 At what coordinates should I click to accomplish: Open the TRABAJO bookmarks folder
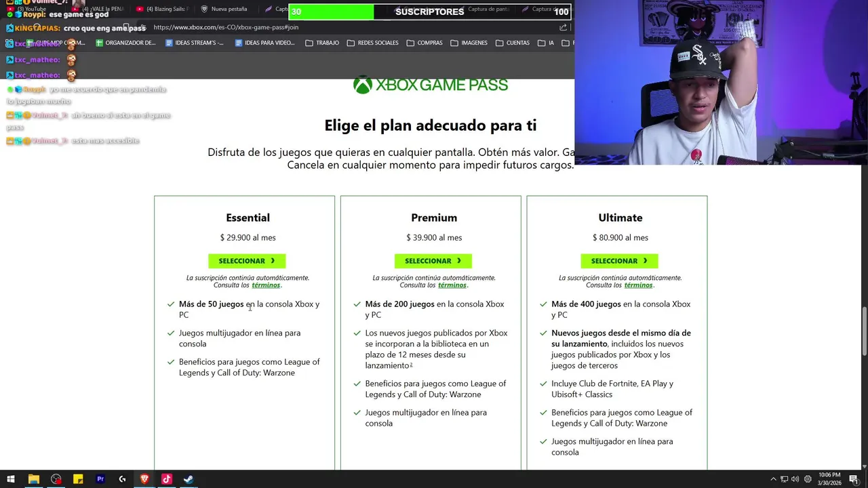[322, 43]
